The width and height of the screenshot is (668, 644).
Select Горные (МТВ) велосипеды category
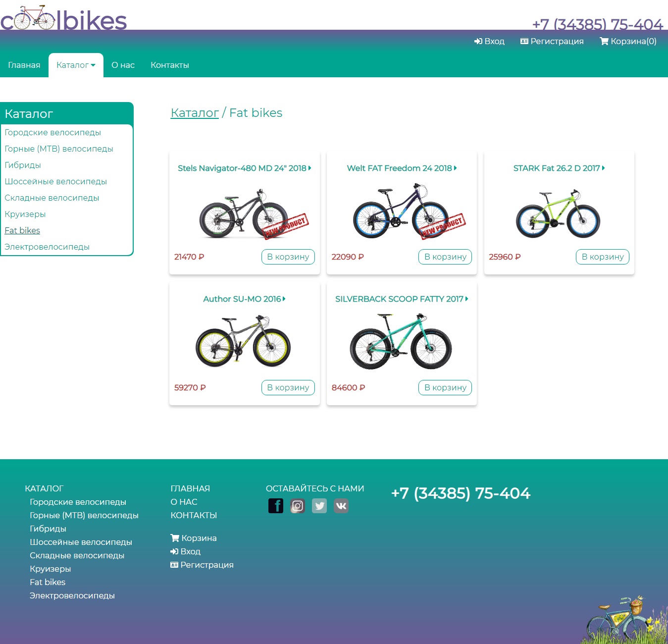[58, 149]
